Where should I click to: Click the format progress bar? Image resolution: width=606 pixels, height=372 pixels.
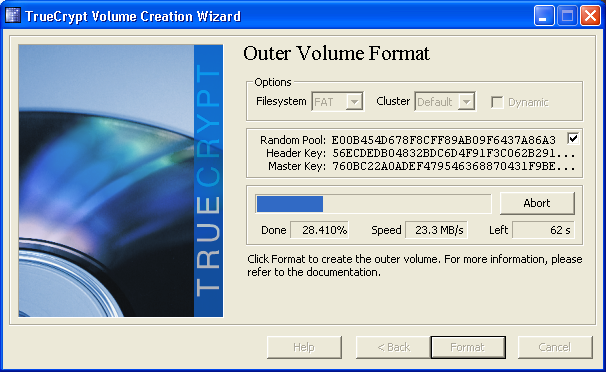[373, 204]
